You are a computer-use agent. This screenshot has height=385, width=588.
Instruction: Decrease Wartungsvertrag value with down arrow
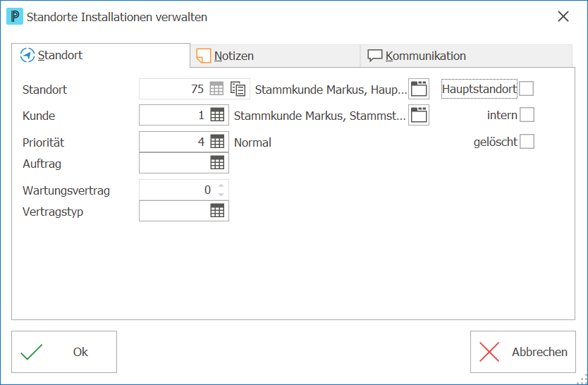click(x=221, y=194)
